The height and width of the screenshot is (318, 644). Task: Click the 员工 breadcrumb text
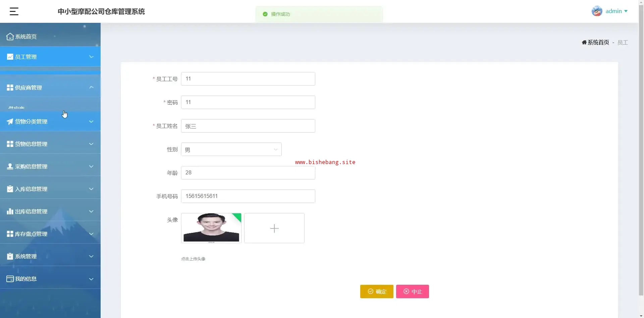click(623, 43)
